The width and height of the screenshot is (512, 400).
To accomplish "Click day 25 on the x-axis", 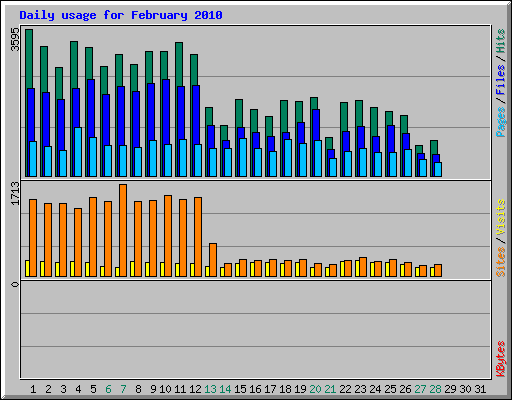I will (390, 389).
